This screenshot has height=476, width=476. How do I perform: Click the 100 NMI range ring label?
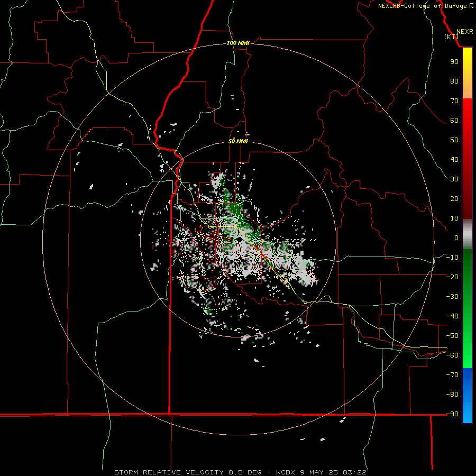tap(238, 43)
